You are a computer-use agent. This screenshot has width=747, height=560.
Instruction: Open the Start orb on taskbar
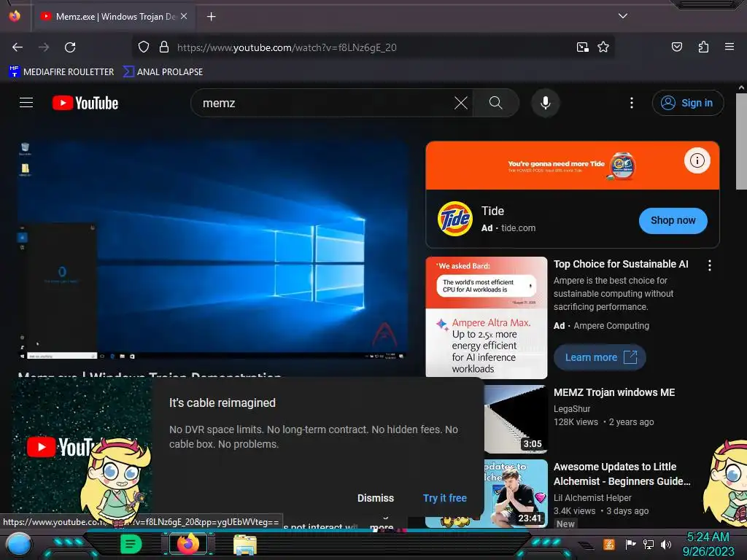point(19,545)
